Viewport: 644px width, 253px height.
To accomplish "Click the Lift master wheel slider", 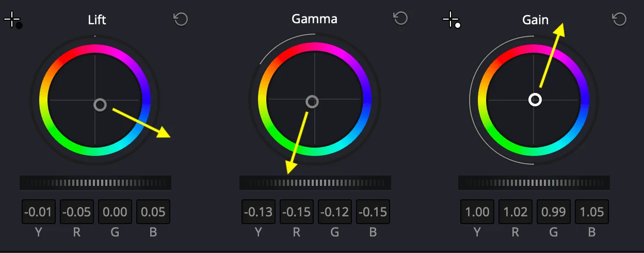I will pyautogui.click(x=95, y=183).
